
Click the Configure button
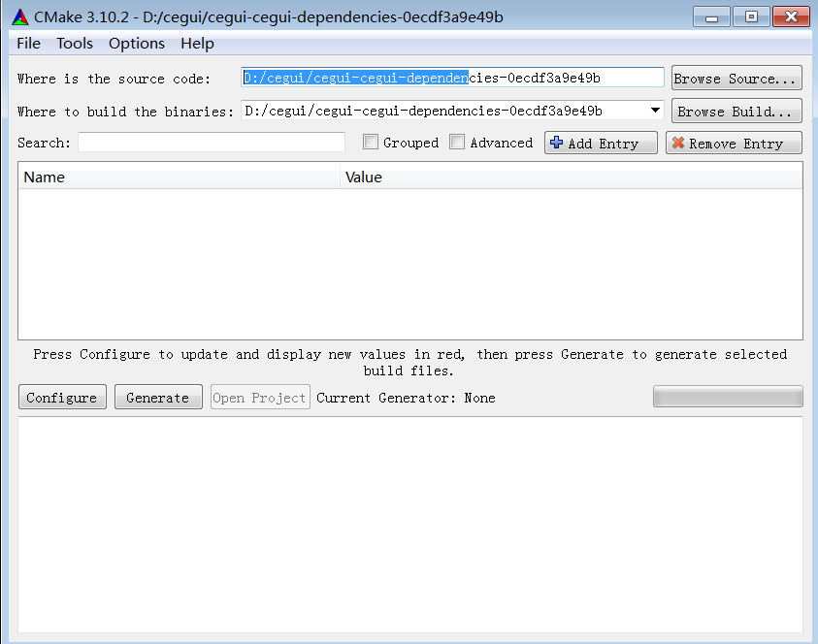click(62, 398)
